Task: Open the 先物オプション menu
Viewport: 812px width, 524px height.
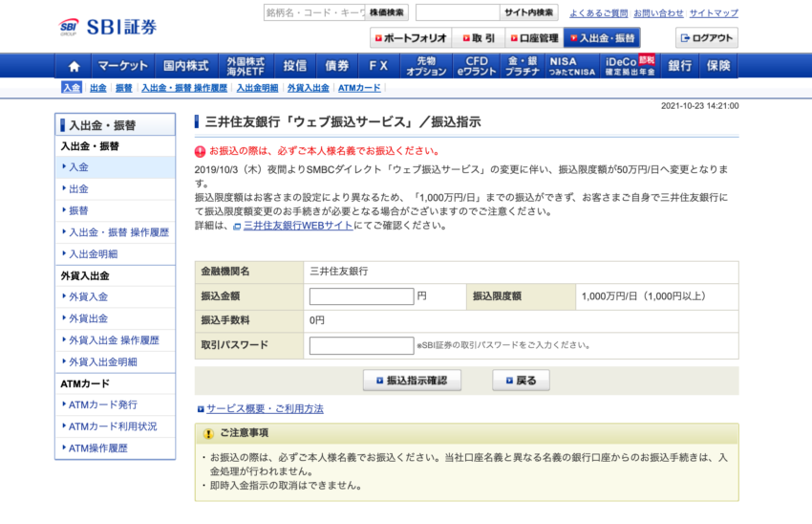Action: (x=426, y=66)
